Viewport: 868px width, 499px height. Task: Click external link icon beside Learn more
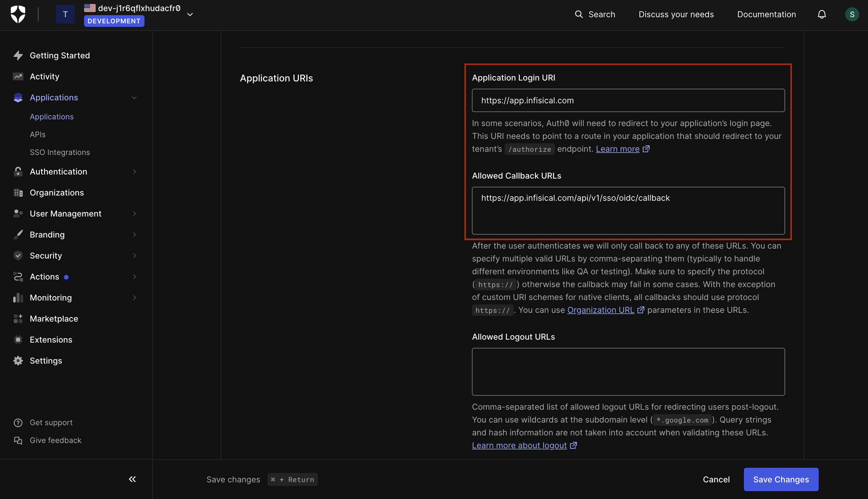pos(646,149)
